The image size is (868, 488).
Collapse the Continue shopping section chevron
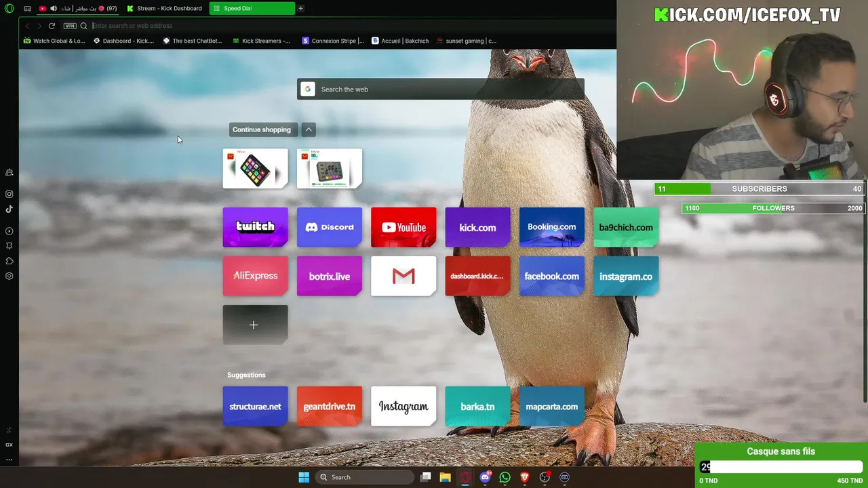tap(309, 129)
